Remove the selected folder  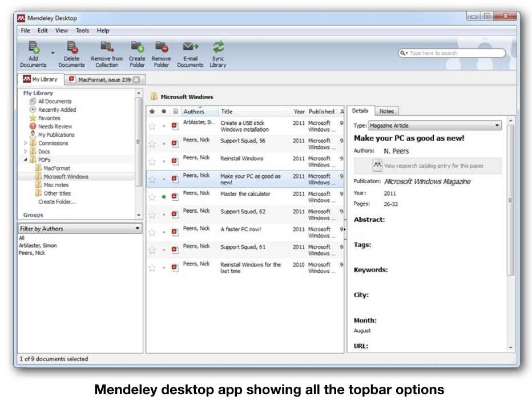[x=162, y=54]
